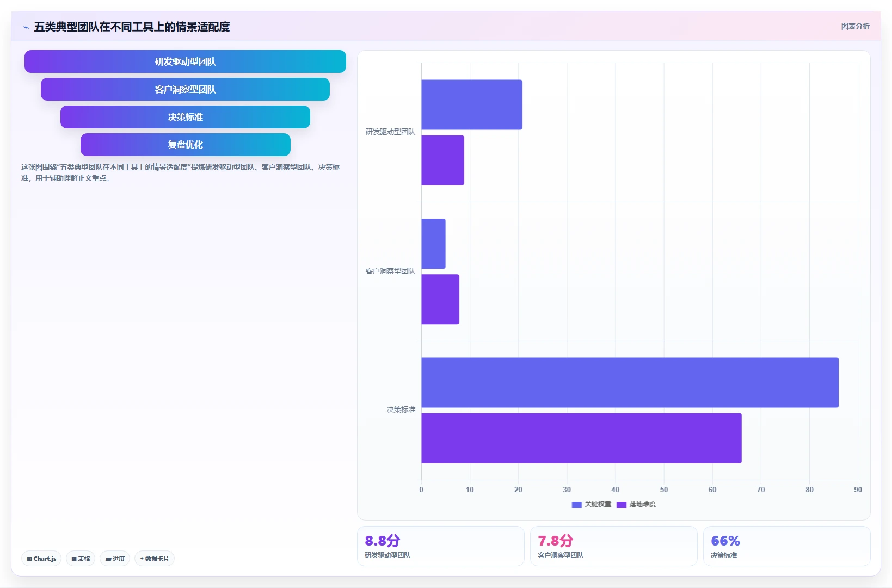Open the 66% 决策标准 data card
This screenshot has height=588, width=892.
786,546
